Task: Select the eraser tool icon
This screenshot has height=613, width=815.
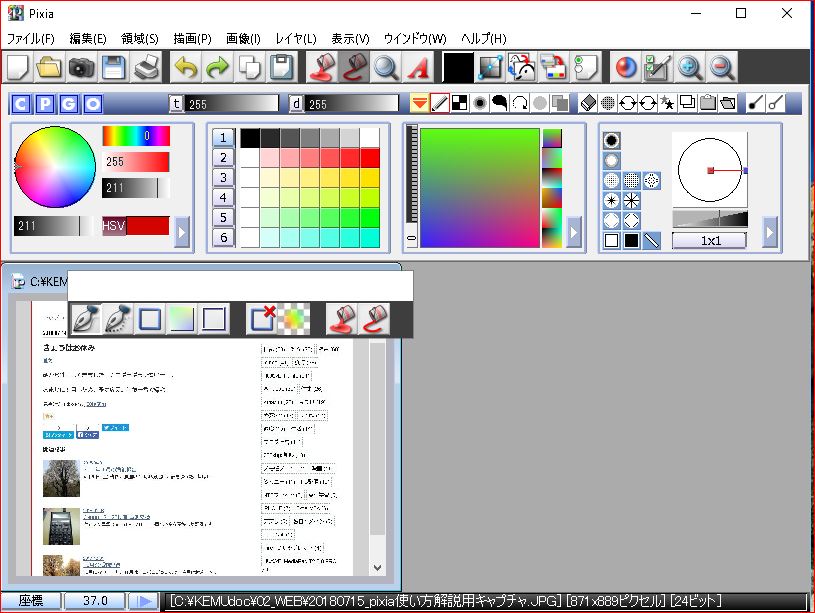Action: click(588, 103)
